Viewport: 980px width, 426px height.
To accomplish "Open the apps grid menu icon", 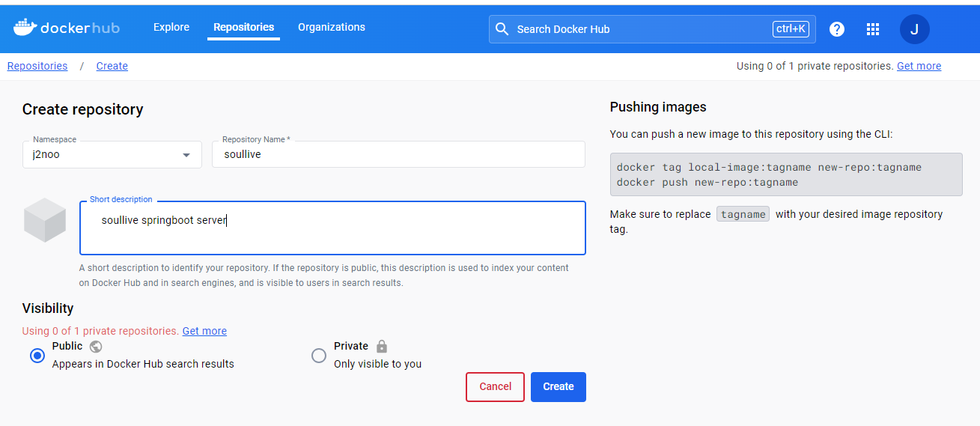I will point(872,29).
